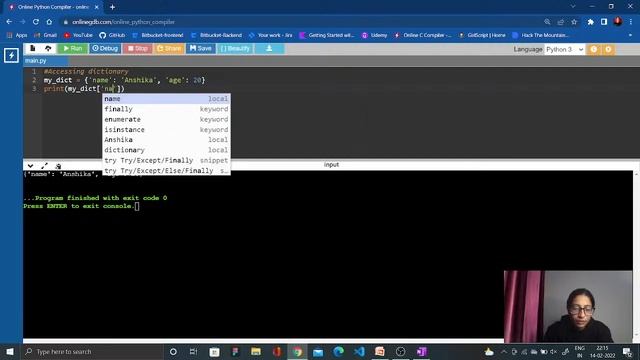Collapse the console panel with chevron icon
Image resolution: width=640 pixels, height=360 pixels.
[31, 166]
